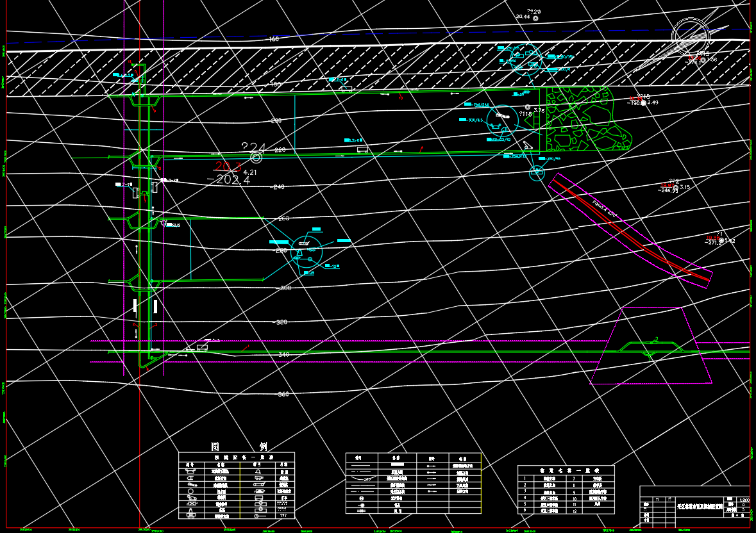
Task: Click the borehole marker labeled 2.49
Action: coord(643,103)
